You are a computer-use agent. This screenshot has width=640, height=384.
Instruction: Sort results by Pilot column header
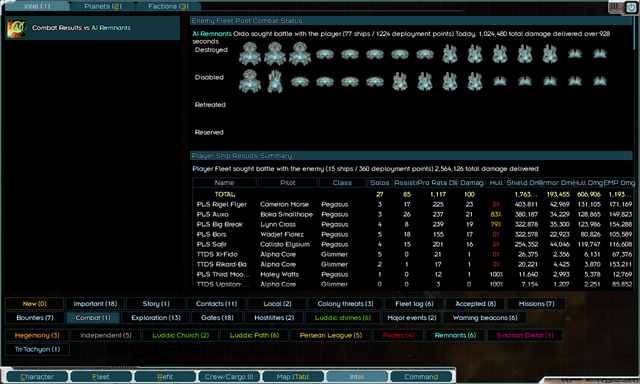click(x=288, y=183)
